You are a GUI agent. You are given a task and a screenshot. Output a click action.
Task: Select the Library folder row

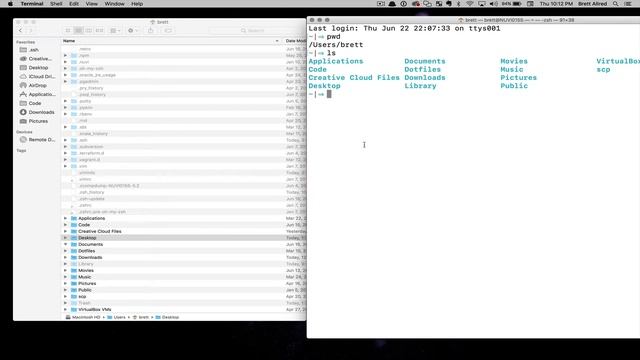click(184, 264)
